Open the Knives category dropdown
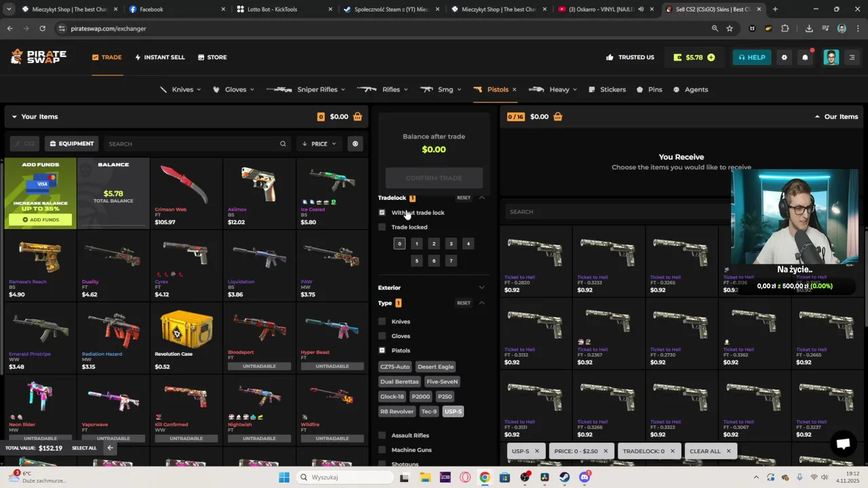868x488 pixels. click(x=179, y=89)
